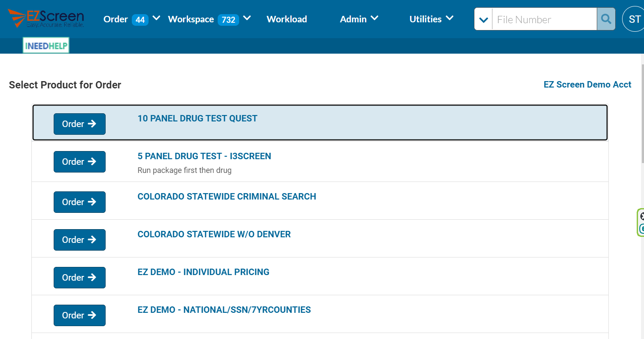The image size is (644, 339).
Task: Expand the Order menu chevron
Action: point(156,18)
